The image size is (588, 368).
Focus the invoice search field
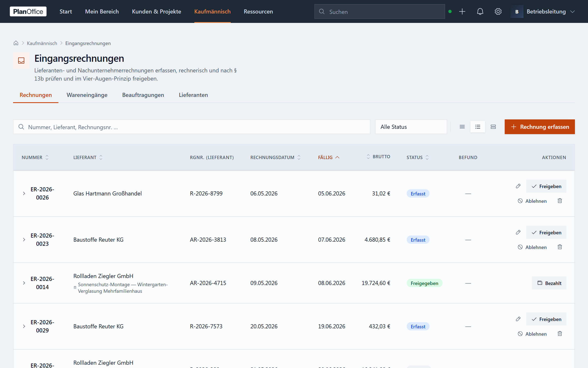[x=192, y=127]
